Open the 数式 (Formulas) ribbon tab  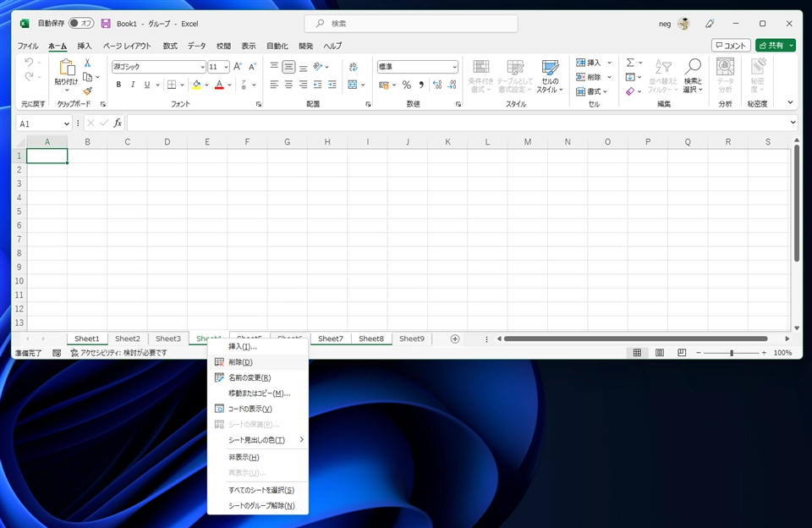(x=170, y=46)
